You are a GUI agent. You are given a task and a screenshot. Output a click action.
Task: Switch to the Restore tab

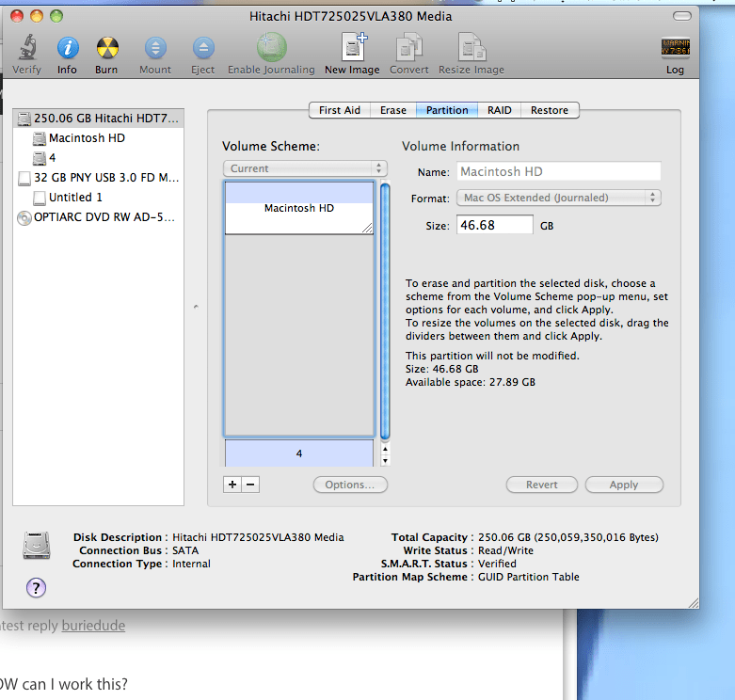[x=550, y=110]
